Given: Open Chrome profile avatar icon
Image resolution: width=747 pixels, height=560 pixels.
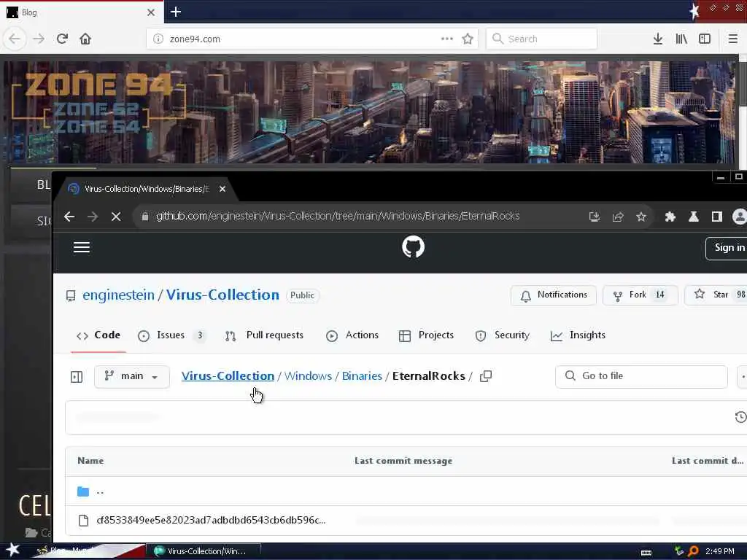Looking at the screenshot, I should point(740,217).
